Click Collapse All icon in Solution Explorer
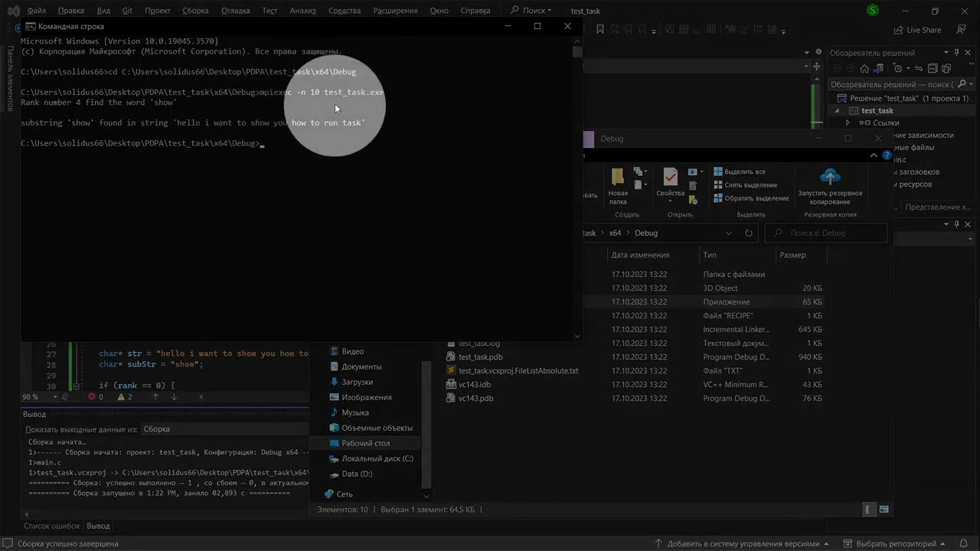This screenshot has width=980, height=551. pyautogui.click(x=934, y=69)
